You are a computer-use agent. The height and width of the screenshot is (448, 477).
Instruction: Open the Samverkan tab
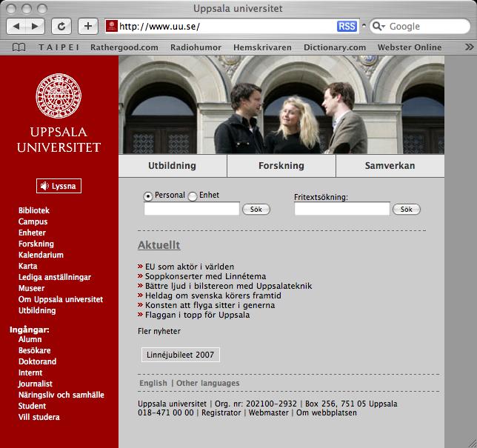coord(390,166)
